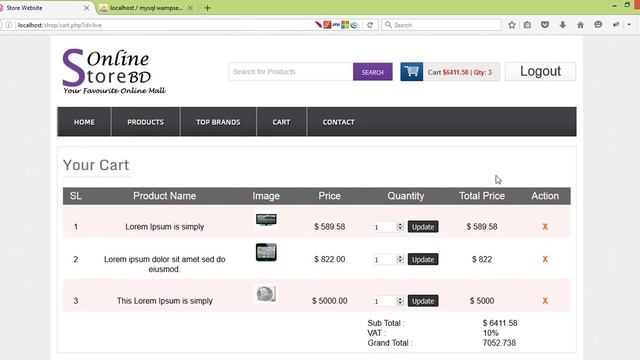640x360 pixels.
Task: Click the browser Search box
Action: [441, 25]
